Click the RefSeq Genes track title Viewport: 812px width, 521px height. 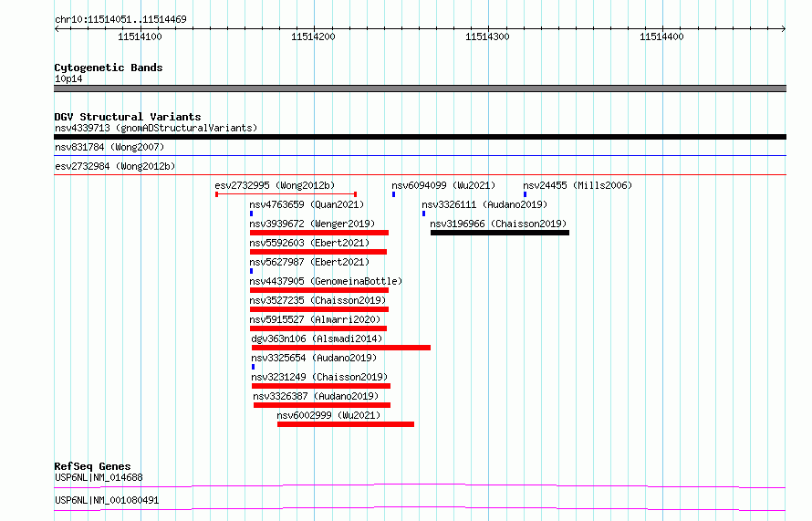tap(92, 466)
